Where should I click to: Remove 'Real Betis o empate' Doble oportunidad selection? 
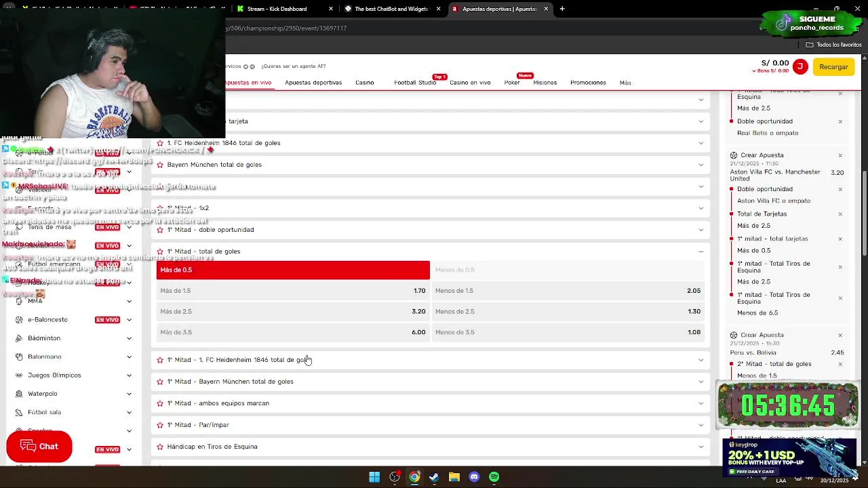pyautogui.click(x=840, y=122)
